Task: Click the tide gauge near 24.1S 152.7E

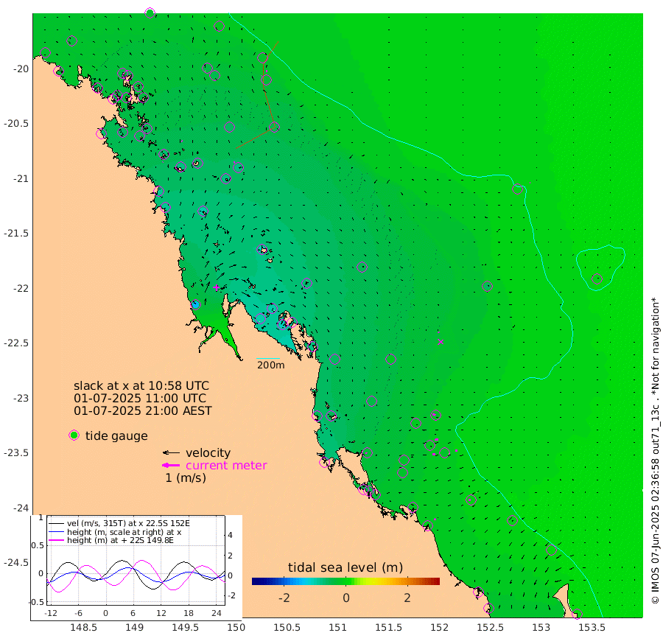Action: pyautogui.click(x=513, y=520)
